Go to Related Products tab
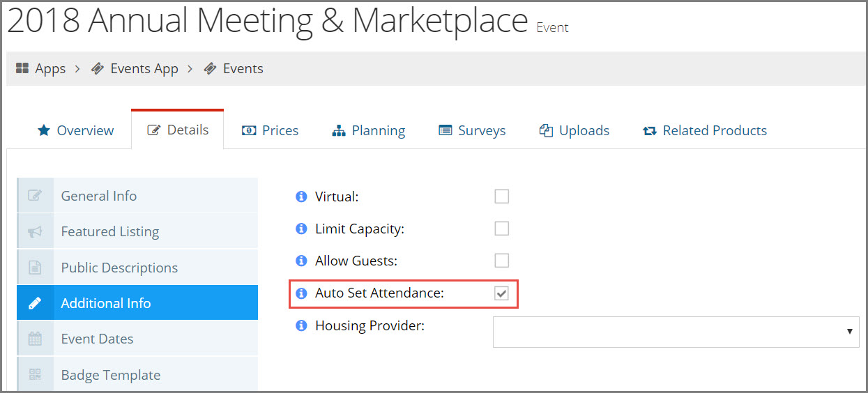868x393 pixels. point(705,130)
